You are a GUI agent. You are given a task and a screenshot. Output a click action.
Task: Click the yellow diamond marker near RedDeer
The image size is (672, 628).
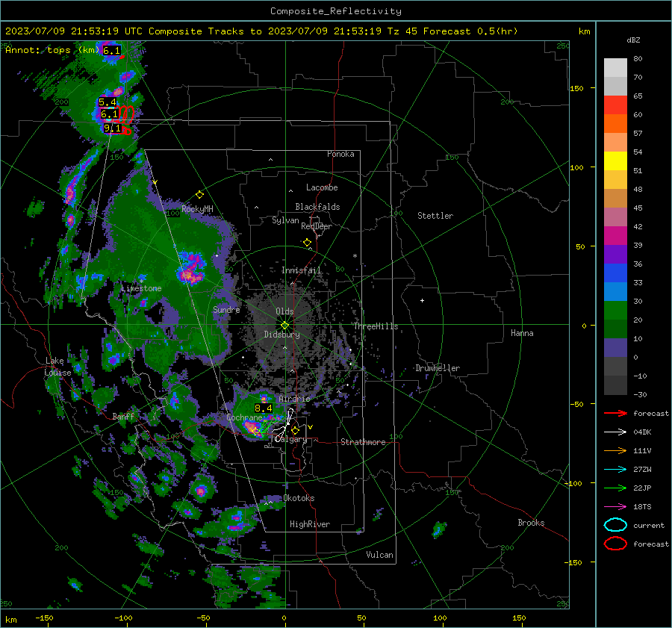pyautogui.click(x=308, y=243)
